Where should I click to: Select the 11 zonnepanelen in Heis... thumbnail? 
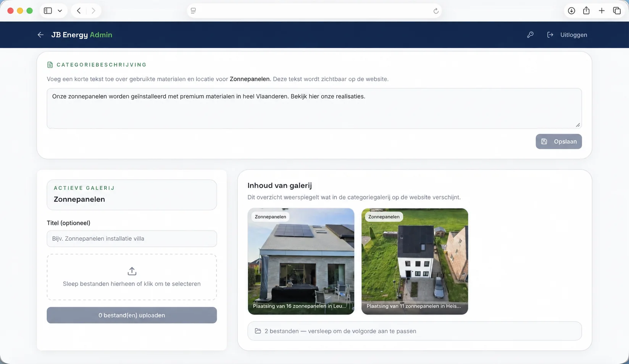(414, 261)
